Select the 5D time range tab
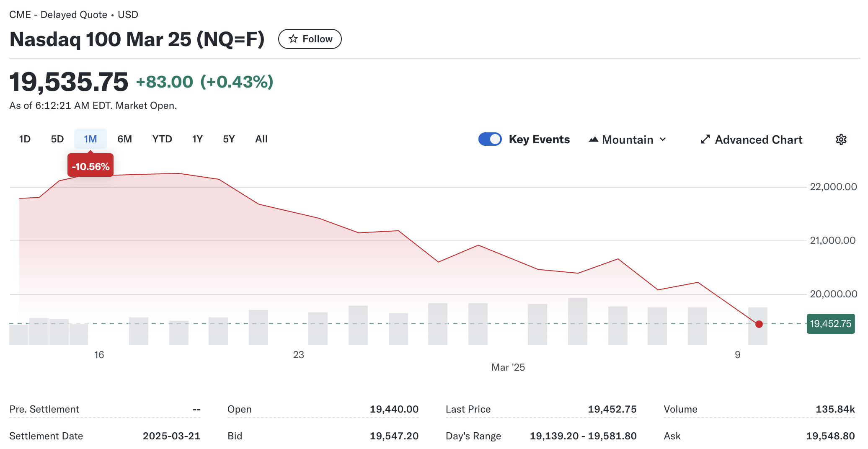Screen dimensions: 868x449 (x=57, y=139)
